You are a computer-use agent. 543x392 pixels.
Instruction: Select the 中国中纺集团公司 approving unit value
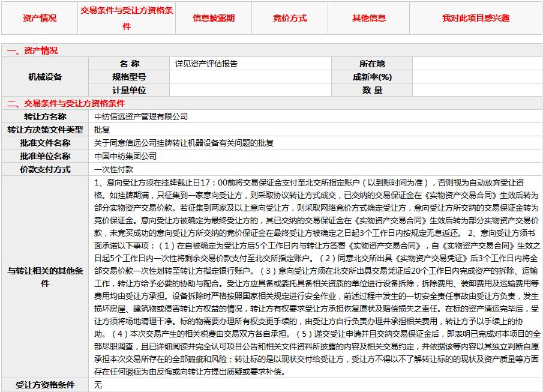tap(125, 156)
